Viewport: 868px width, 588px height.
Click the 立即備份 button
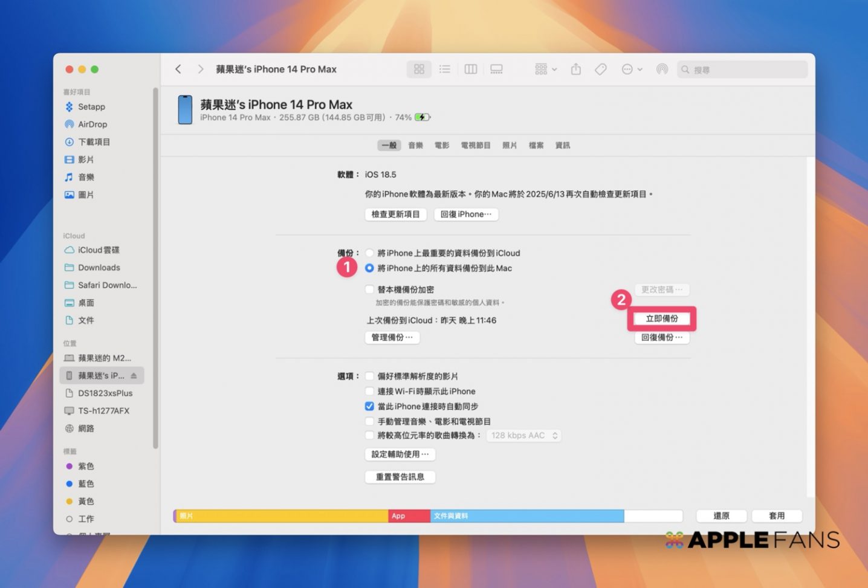(x=662, y=318)
